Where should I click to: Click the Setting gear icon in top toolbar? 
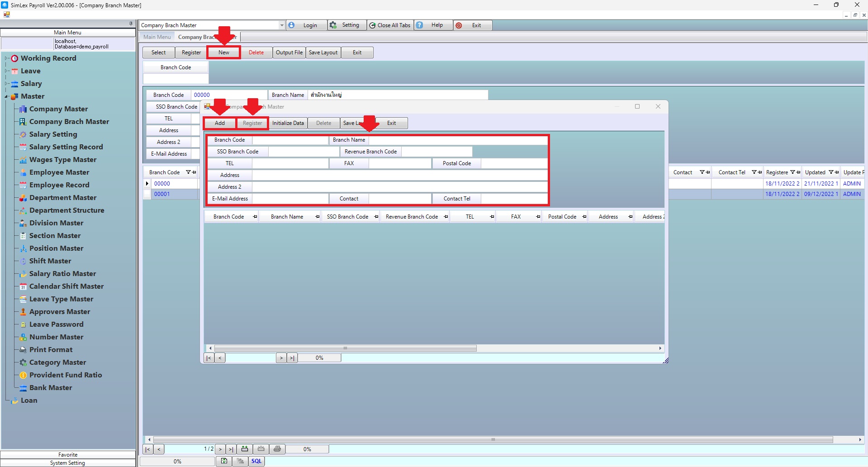click(333, 25)
